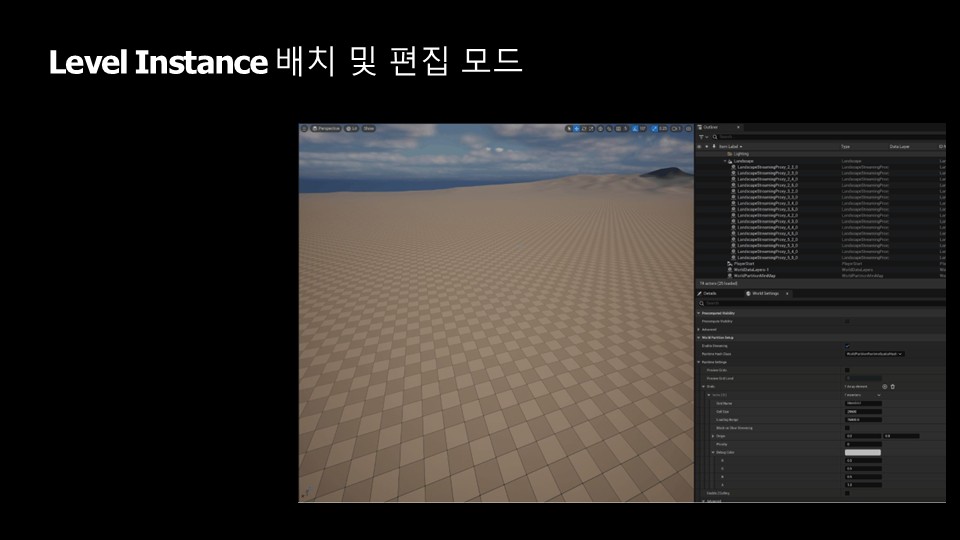Uncheck the Enable Streaming checkbox
The height and width of the screenshot is (540, 960).
pyautogui.click(x=847, y=346)
